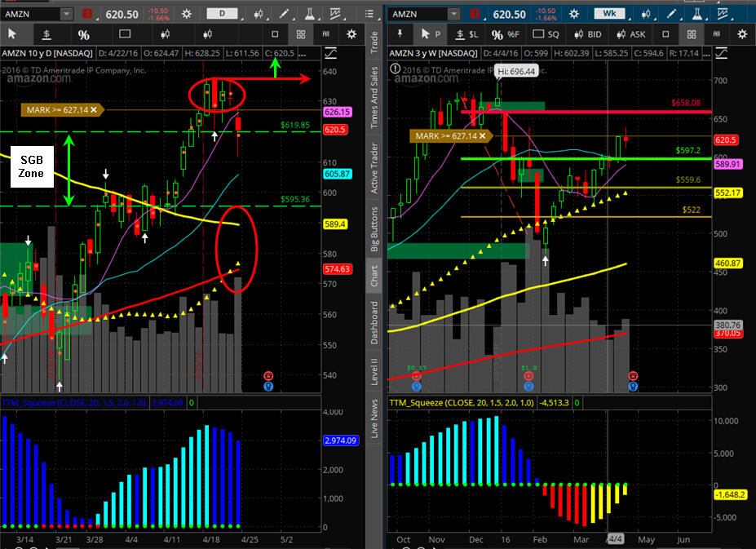Viewport: 756px width, 549px height.
Task: Select Drawings pencil tool in right chart header
Action: pos(671,14)
